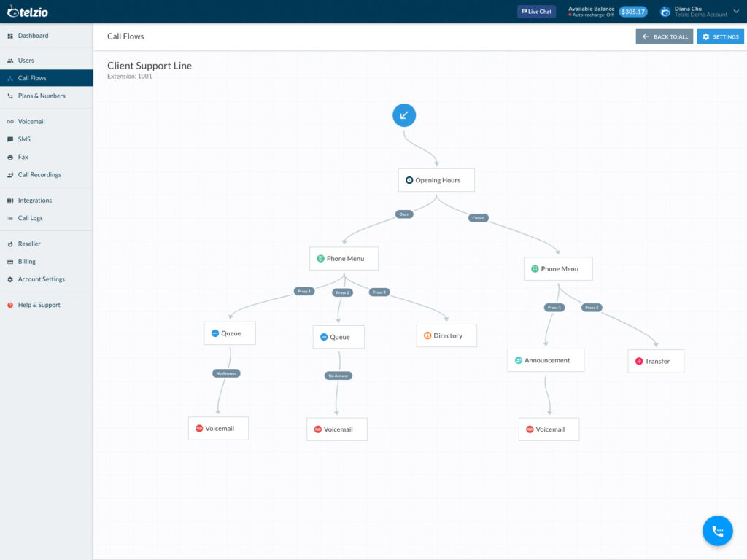Image resolution: width=747 pixels, height=560 pixels.
Task: Click the floating phone dialer button
Action: coord(718,531)
